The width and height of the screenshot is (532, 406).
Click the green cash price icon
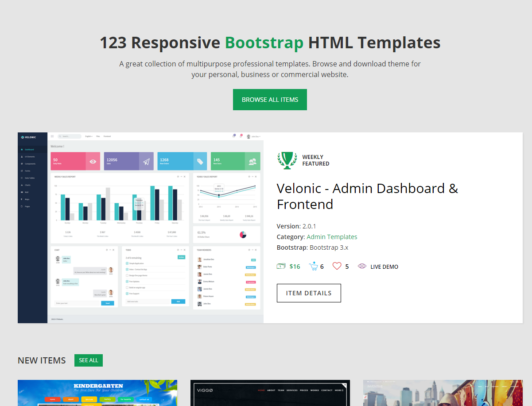281,267
